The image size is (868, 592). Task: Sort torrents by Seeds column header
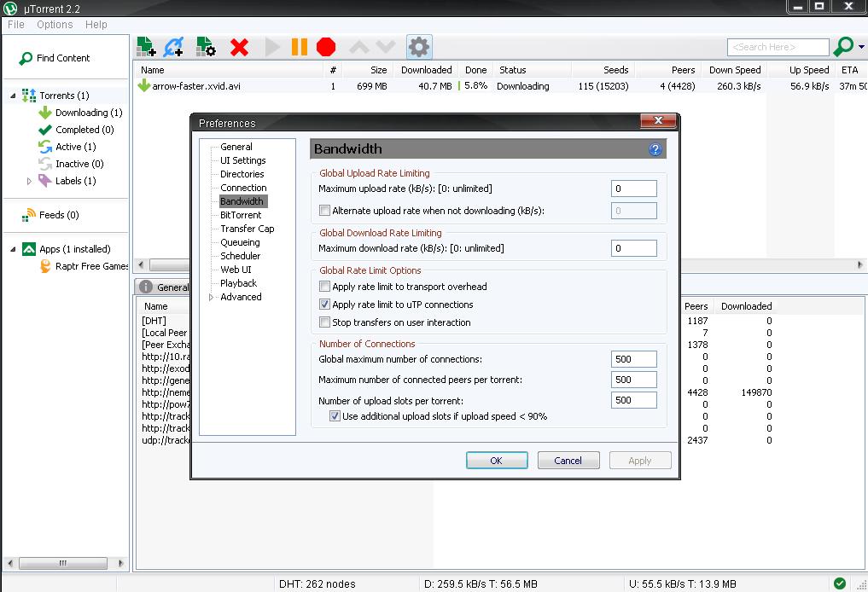click(603, 70)
